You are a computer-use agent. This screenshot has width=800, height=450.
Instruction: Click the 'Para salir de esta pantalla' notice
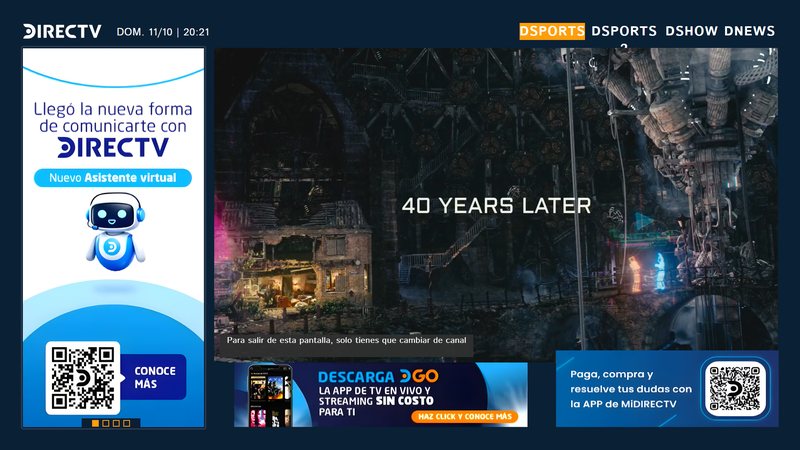coord(346,340)
